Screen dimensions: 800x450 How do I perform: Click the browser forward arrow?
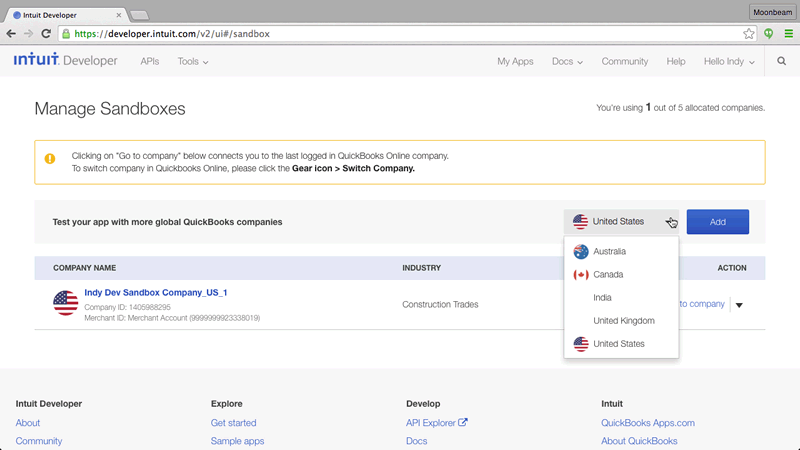click(28, 34)
